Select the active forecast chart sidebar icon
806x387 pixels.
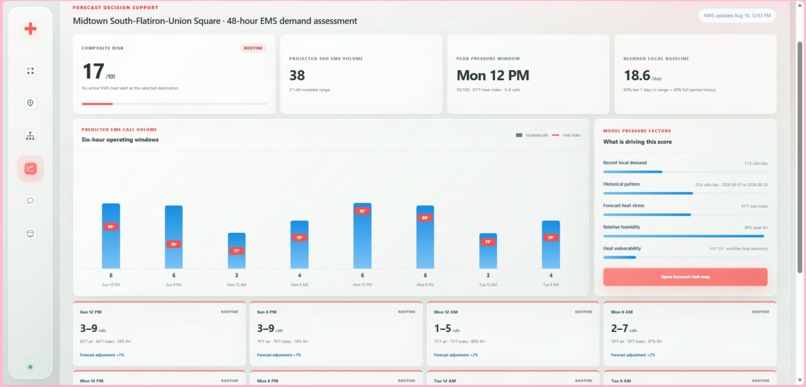click(x=30, y=168)
